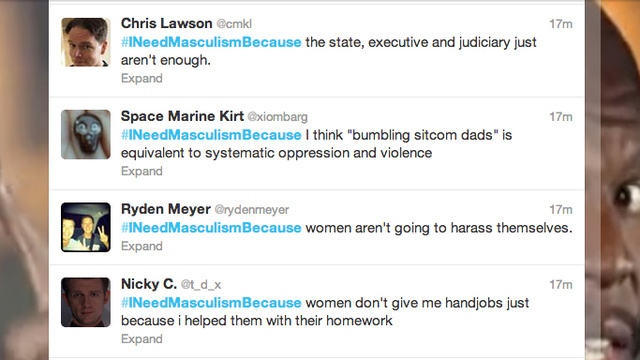Open the @xiombarg handle
The height and width of the screenshot is (360, 640).
(x=278, y=117)
